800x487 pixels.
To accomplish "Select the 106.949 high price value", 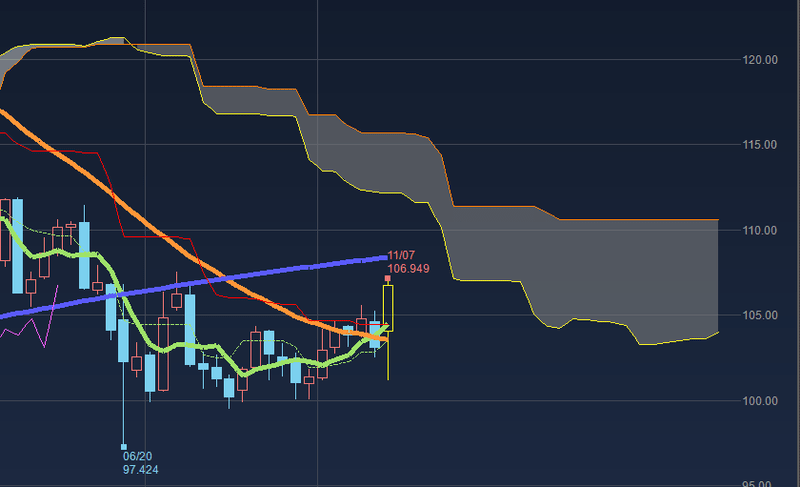I will click(x=409, y=269).
